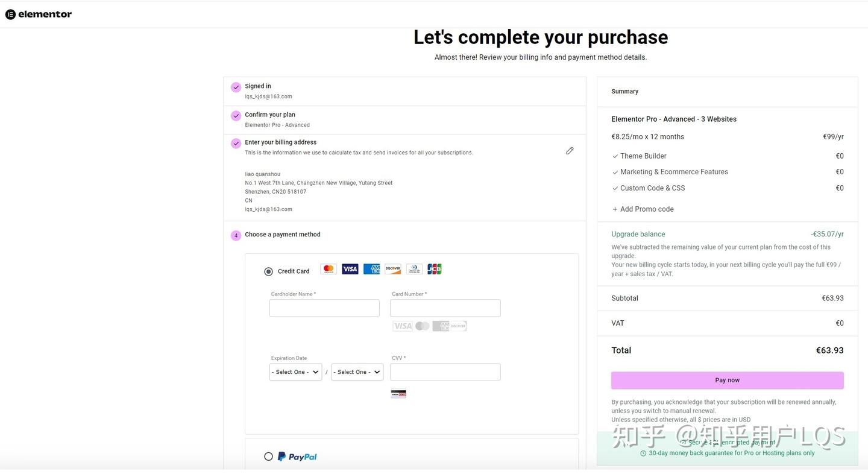The height and width of the screenshot is (474, 868).
Task: Click the PayPal logo
Action: (297, 457)
